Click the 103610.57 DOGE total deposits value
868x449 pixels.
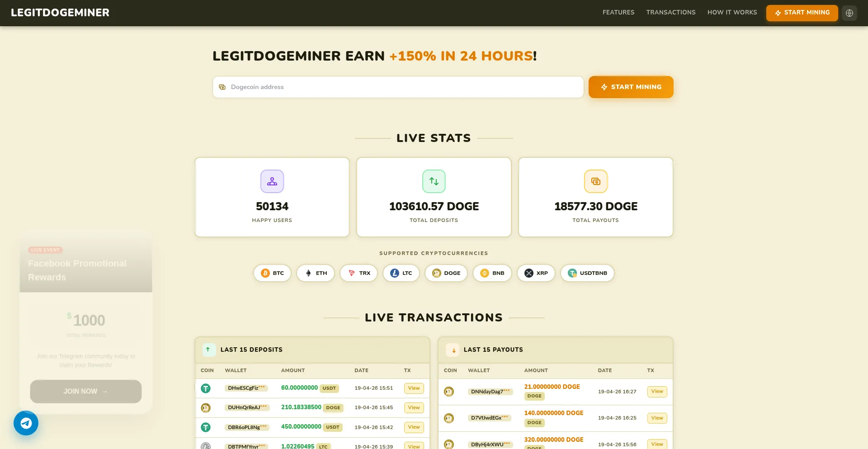pyautogui.click(x=434, y=207)
